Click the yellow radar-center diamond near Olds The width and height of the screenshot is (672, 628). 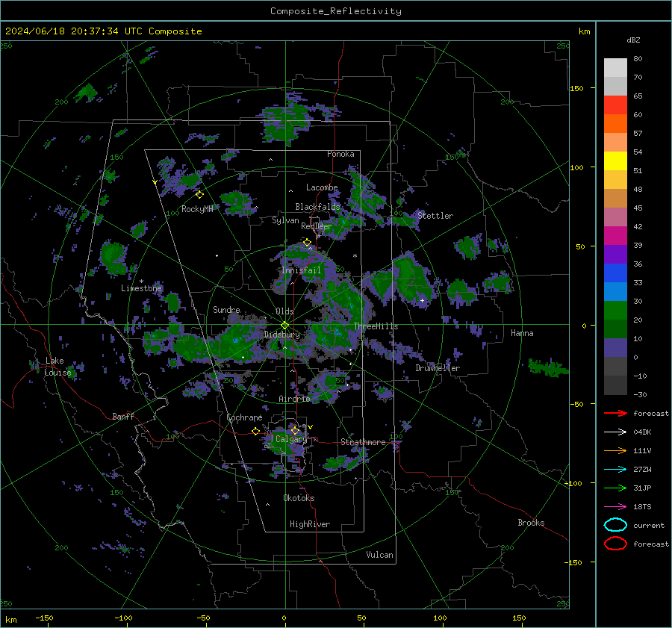[284, 326]
